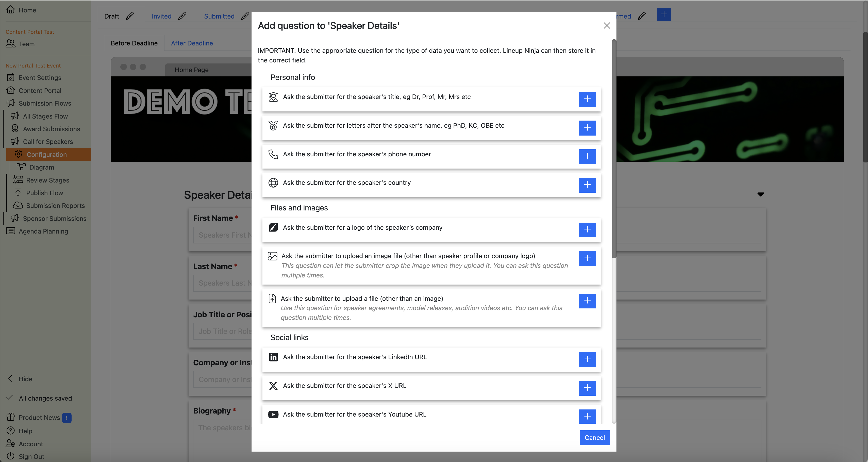
Task: Edit the Submitted stage pencil icon
Action: tap(245, 16)
